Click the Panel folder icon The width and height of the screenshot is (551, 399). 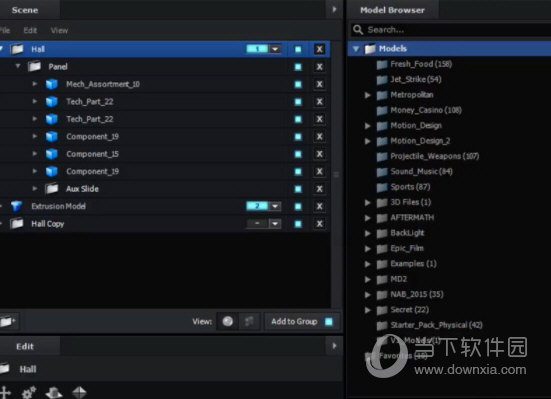[x=34, y=66]
